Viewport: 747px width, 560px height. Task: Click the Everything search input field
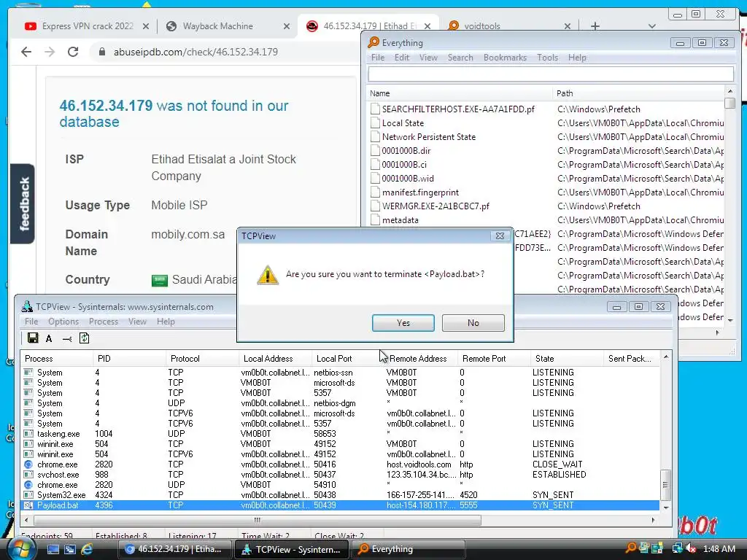tap(551, 74)
